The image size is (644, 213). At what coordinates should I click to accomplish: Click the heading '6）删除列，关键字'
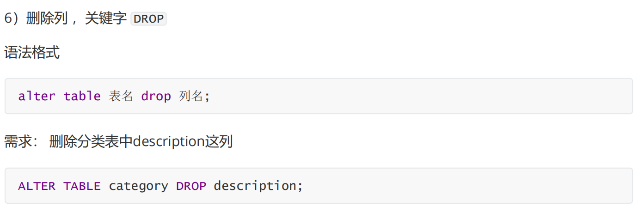pos(66,19)
